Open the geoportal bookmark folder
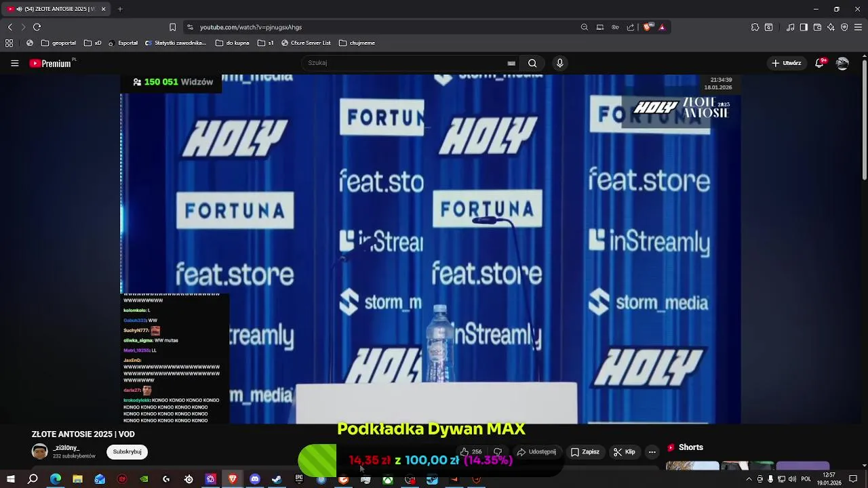The height and width of the screenshot is (488, 868). 59,43
